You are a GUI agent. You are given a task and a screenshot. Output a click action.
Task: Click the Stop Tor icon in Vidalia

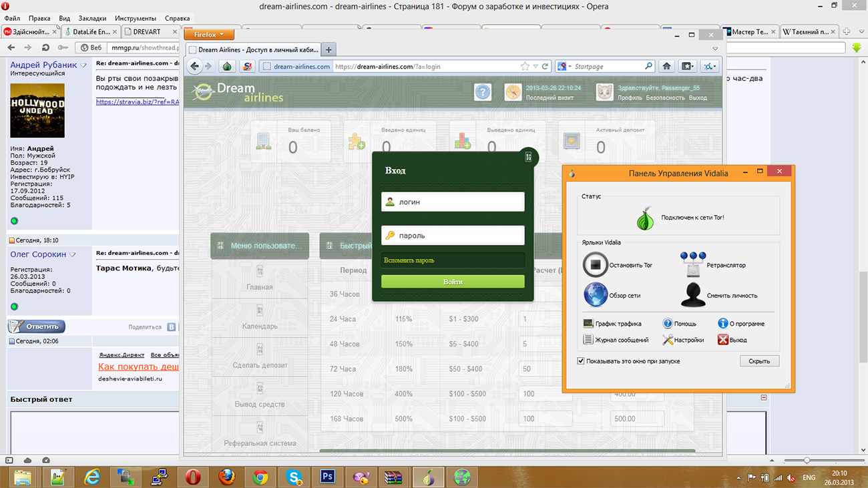[x=595, y=265]
